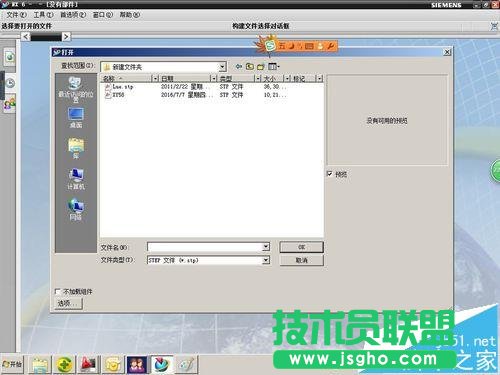Sort by Size (大小) column header
The height and width of the screenshot is (375, 500).
click(273, 79)
